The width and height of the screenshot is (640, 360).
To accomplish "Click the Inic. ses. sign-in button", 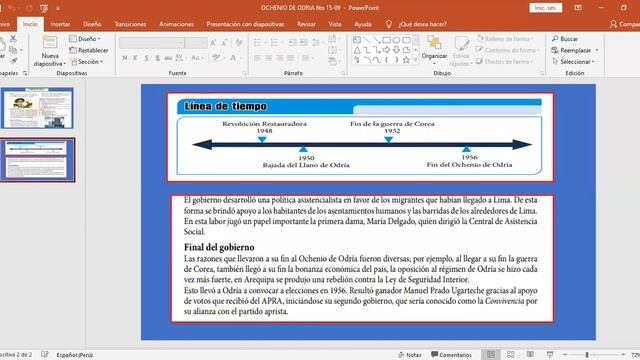I will (546, 8).
